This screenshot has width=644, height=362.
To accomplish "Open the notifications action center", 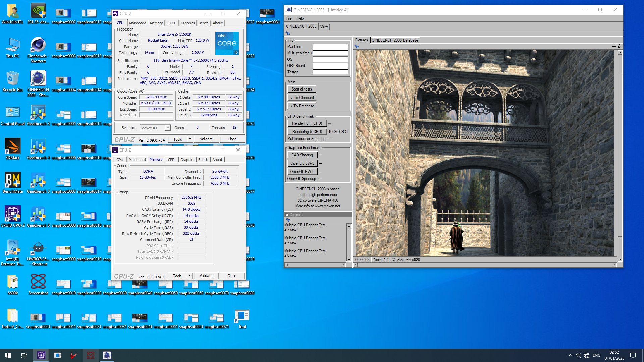I will pos(633,355).
